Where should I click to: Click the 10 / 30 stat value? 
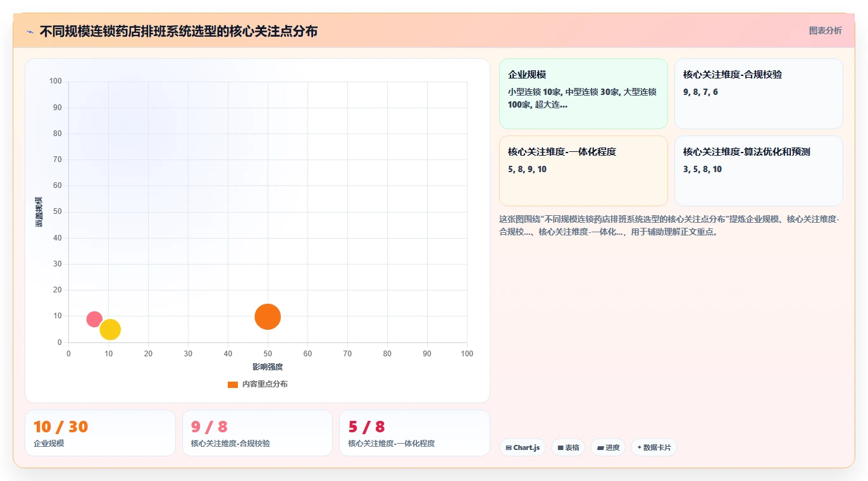pyautogui.click(x=61, y=427)
